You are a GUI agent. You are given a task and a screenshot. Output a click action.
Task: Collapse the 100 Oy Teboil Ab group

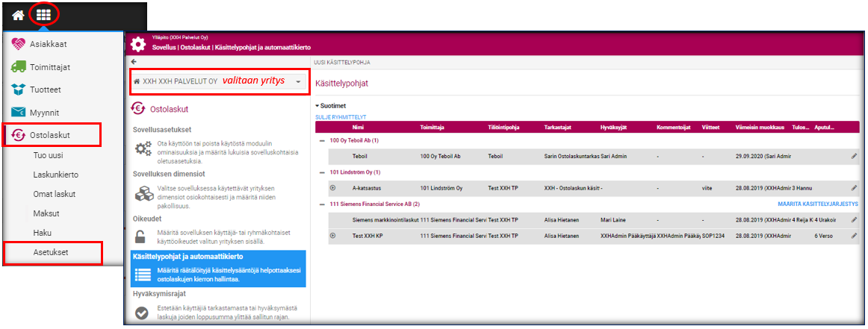click(322, 140)
